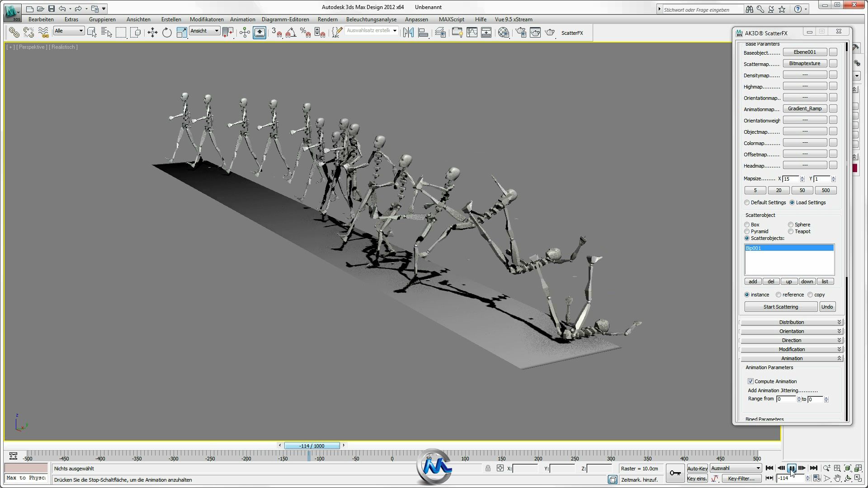Open the Modifikatoren menu
The width and height of the screenshot is (868, 488).
click(x=207, y=19)
